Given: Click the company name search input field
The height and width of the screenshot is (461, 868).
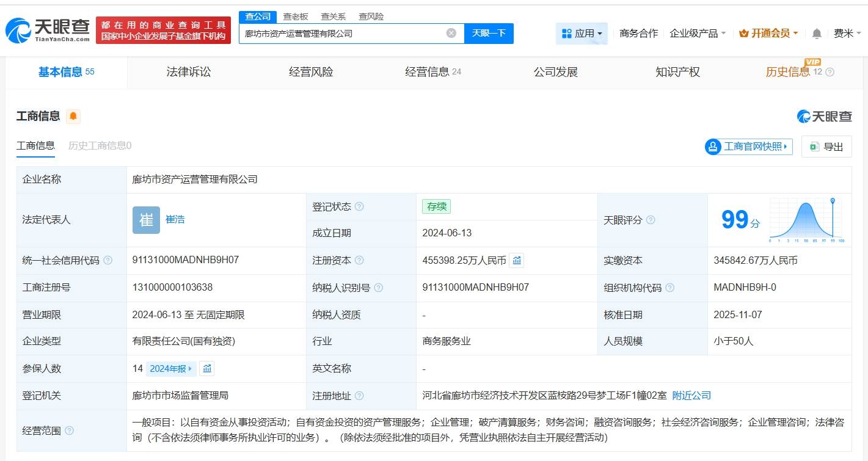Looking at the screenshot, I should pos(342,33).
